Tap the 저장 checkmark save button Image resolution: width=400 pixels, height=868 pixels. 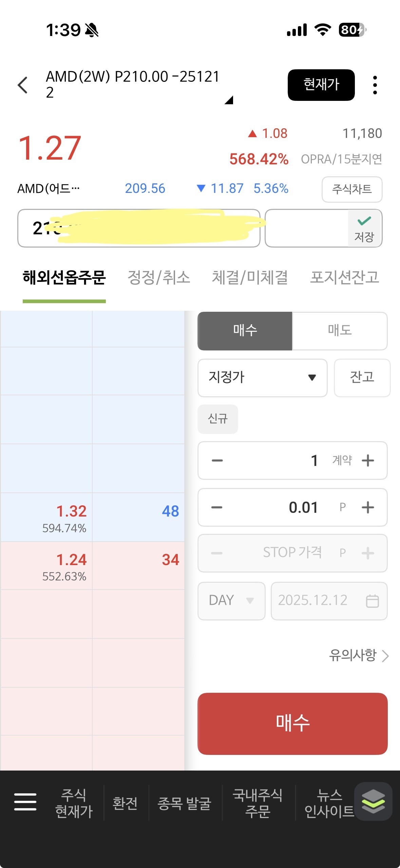pos(364,228)
